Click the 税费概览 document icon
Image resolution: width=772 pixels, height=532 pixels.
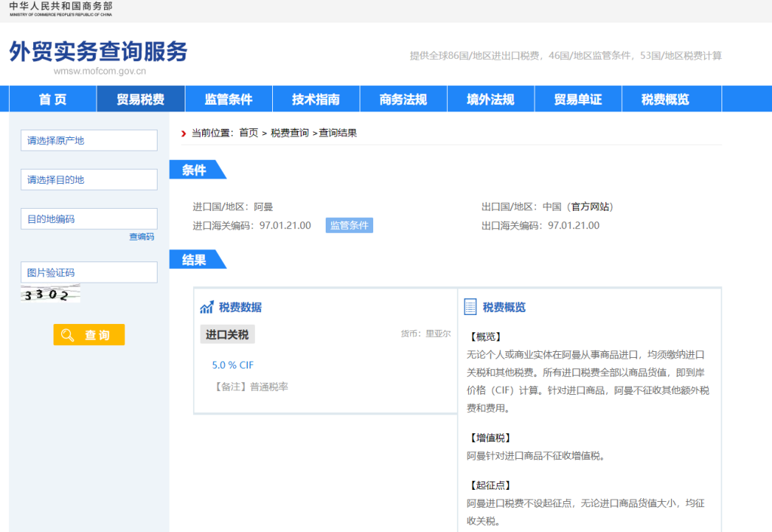[x=470, y=307]
